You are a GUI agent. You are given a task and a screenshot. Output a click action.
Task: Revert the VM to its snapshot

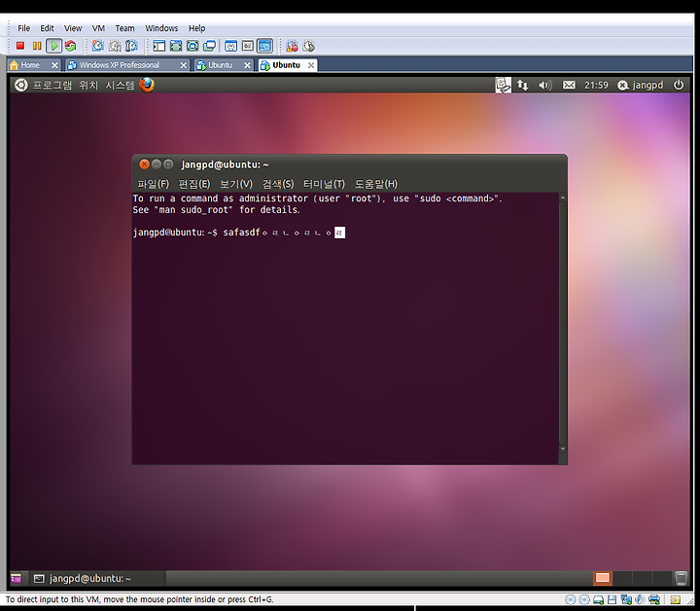tap(115, 46)
